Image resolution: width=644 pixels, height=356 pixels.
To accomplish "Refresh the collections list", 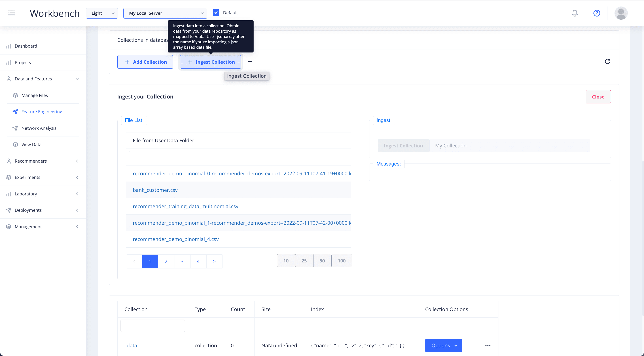I will (x=608, y=61).
